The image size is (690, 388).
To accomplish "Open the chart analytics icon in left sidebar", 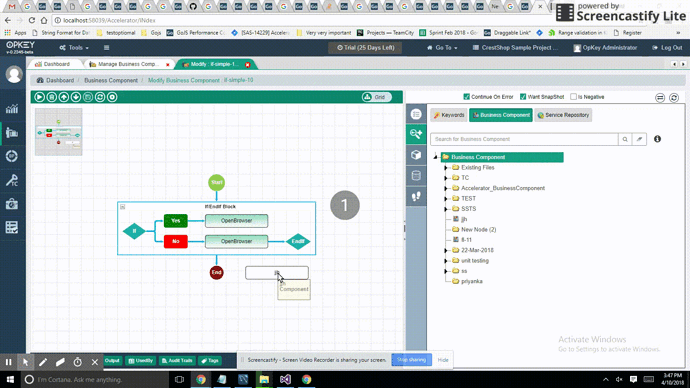I will click(x=12, y=109).
